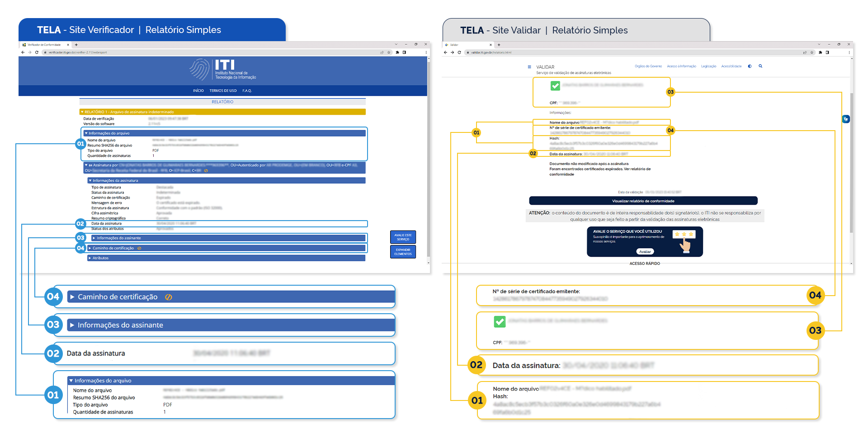Click the search magnifier on Validar header
This screenshot has width=868, height=438.
click(x=760, y=66)
